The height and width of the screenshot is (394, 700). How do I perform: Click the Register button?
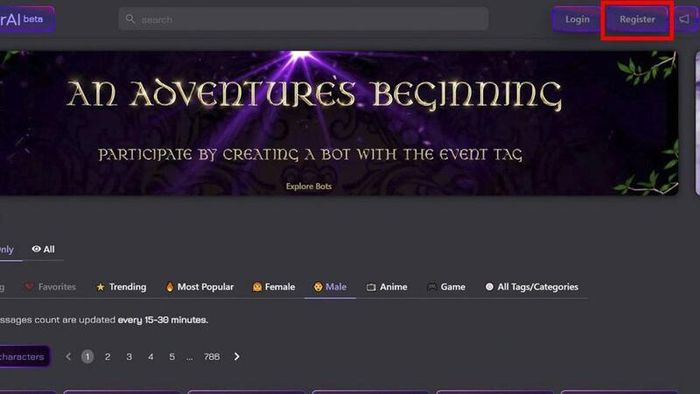tap(637, 20)
